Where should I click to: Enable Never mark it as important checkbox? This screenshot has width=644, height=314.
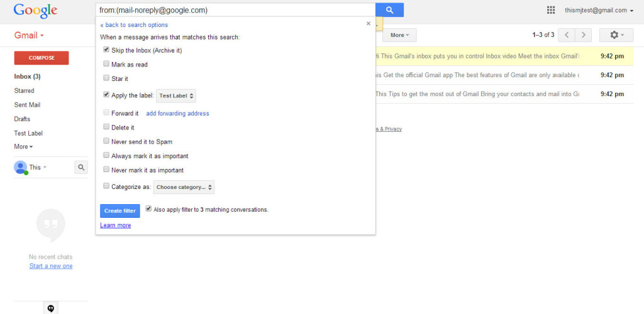coord(106,170)
